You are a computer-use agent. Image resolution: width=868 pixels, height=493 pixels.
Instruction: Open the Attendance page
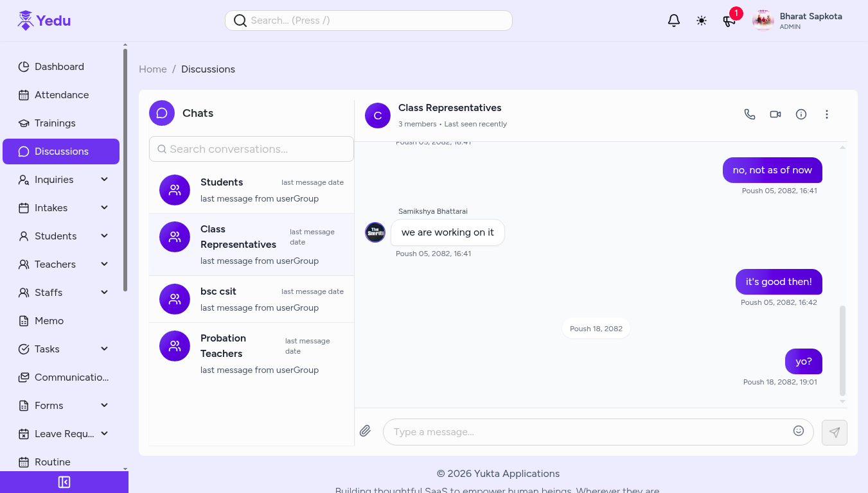coord(62,94)
